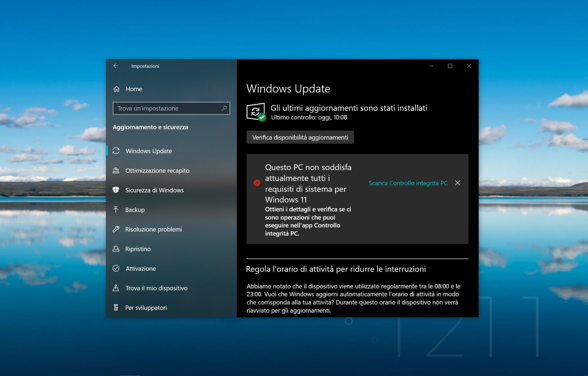Click 'Abbiamo notato che il dispositivo' paragraph
The image size is (588, 376).
(353, 298)
